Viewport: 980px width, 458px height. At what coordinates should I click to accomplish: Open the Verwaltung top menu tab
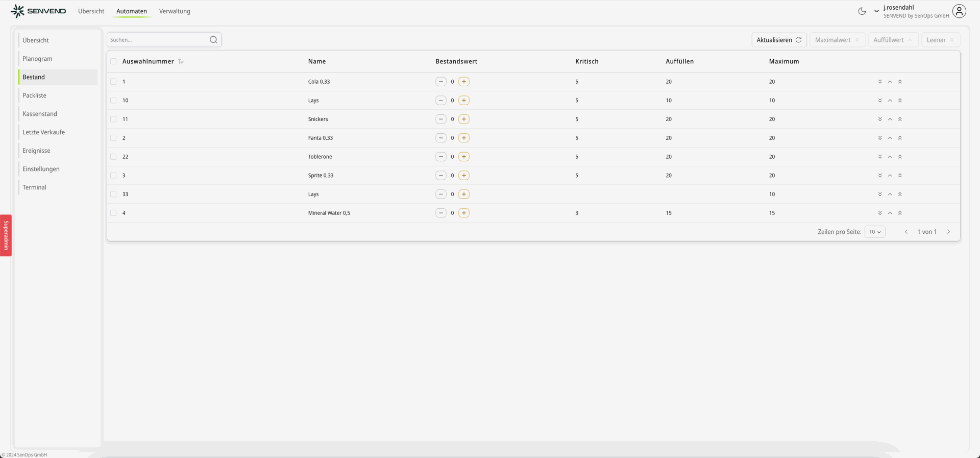tap(175, 11)
